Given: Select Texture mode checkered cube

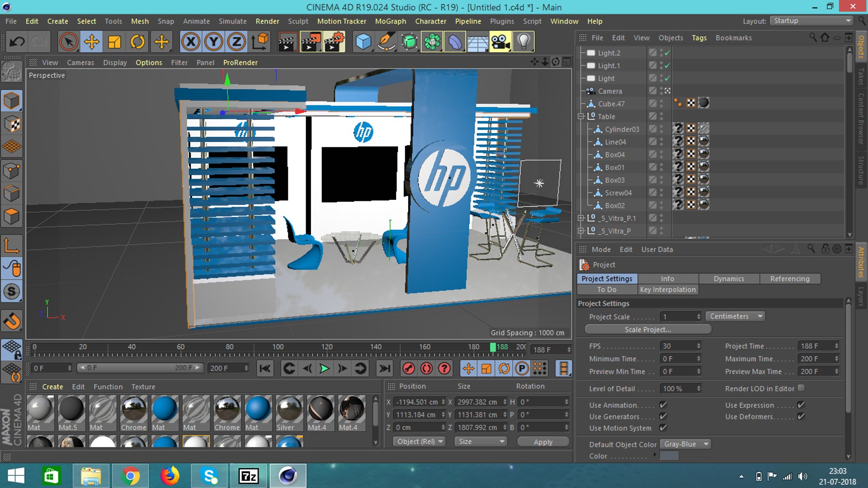Looking at the screenshot, I should (x=12, y=124).
